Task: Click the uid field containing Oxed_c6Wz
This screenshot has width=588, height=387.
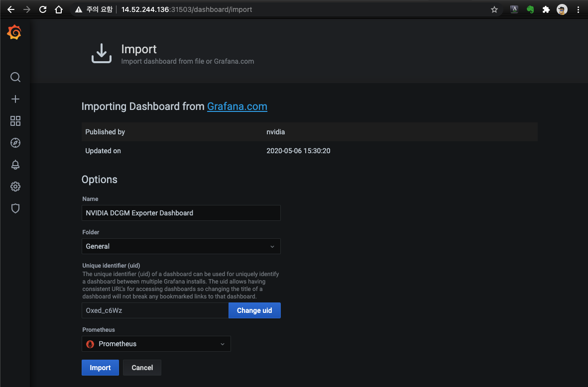Action: pyautogui.click(x=155, y=310)
